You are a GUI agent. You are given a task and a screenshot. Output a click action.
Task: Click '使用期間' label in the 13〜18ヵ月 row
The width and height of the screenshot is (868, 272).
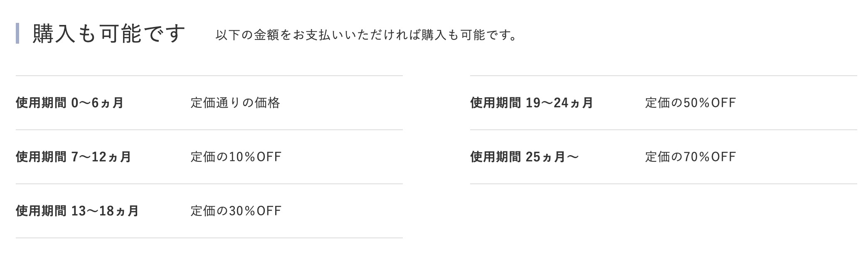coord(41,211)
